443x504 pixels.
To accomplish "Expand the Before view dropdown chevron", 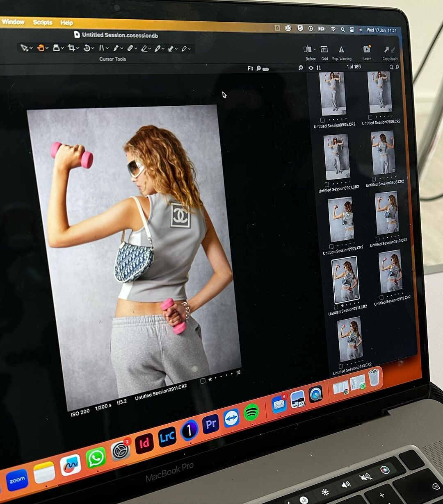I will (314, 49).
